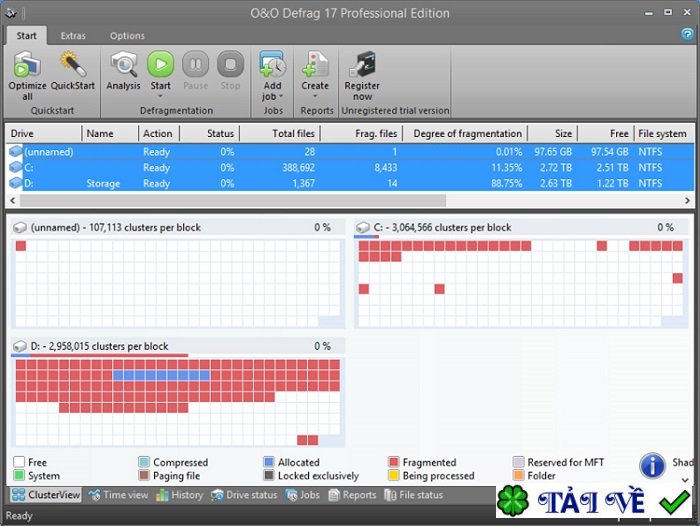Screen dimensions: 700x526
Task: Switch to the Jobs bottom tab
Action: pos(303,495)
